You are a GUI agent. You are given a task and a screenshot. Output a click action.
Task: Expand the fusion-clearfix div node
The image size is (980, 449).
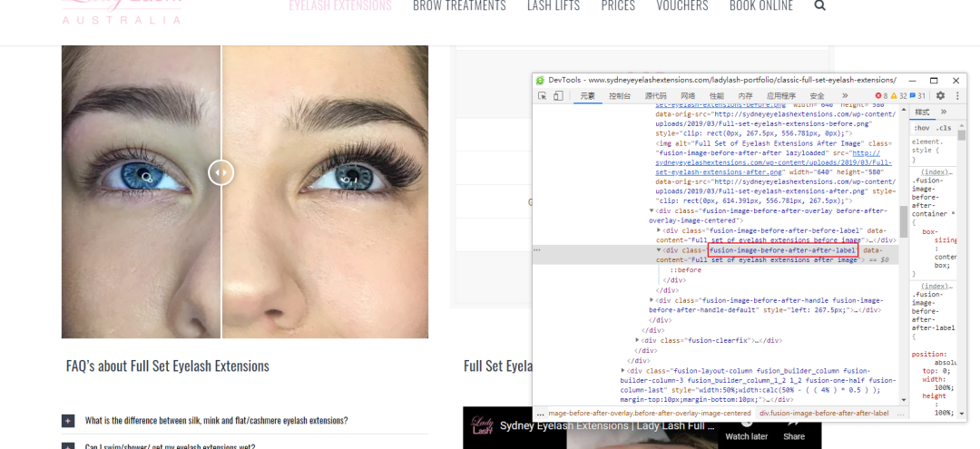pos(639,340)
